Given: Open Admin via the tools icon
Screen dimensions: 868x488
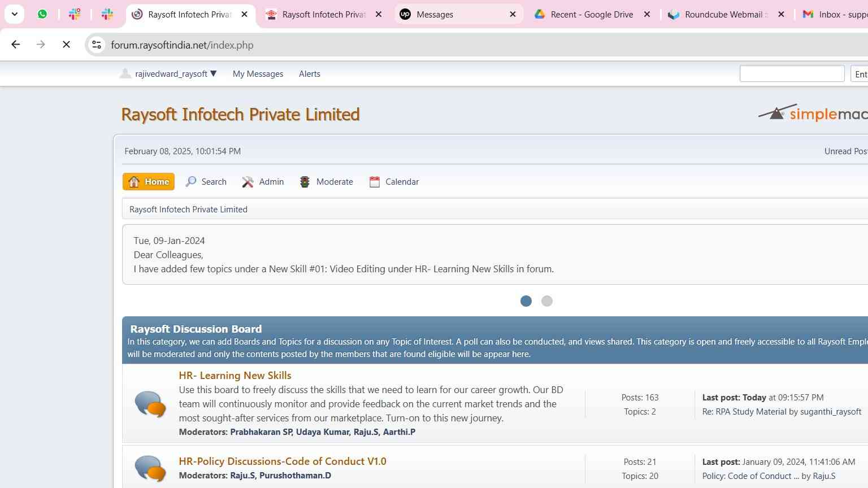Looking at the screenshot, I should 248,181.
